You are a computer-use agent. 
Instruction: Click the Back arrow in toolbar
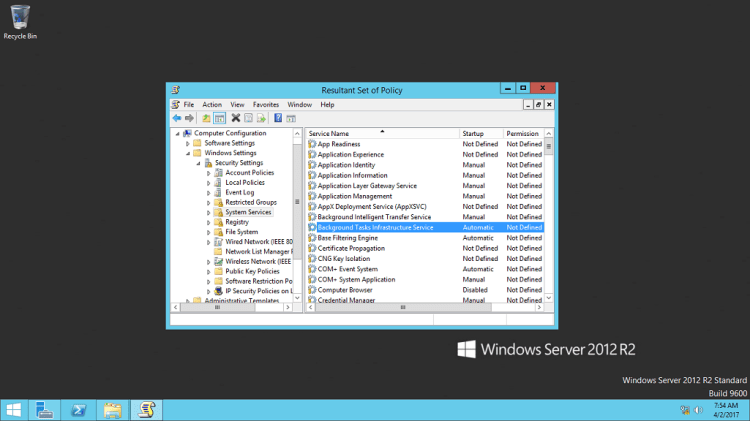pyautogui.click(x=176, y=118)
